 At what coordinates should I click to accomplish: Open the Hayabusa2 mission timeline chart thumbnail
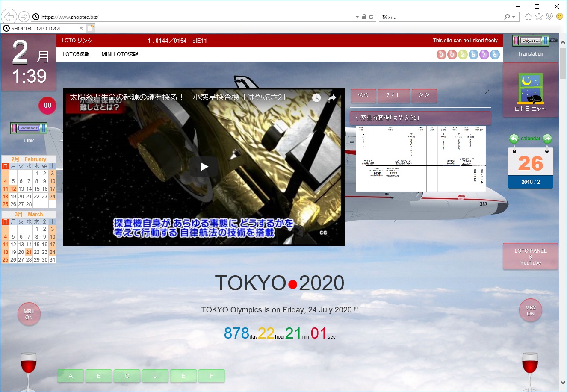coord(420,159)
